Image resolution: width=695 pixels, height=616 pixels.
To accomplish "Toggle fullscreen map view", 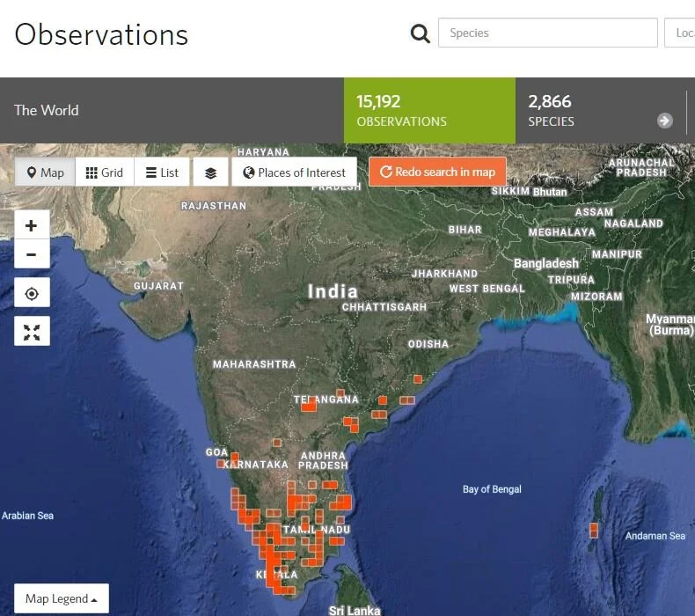I will click(x=32, y=331).
